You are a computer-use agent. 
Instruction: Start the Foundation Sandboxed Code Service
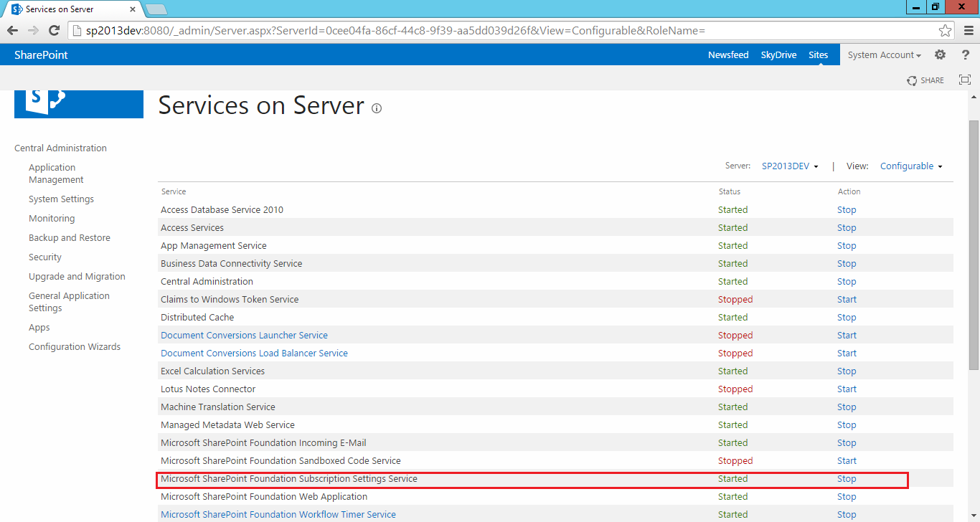point(847,461)
